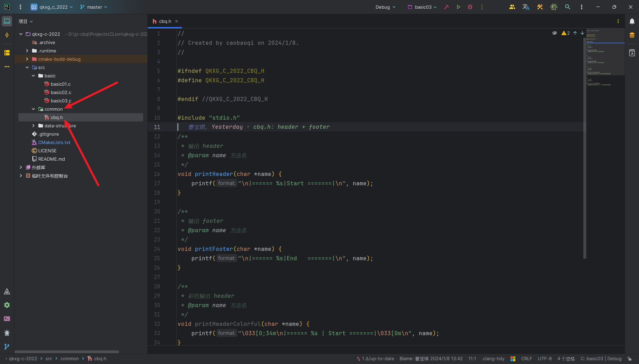Expand the cmake-build-debug folder
Screen dimensions: 639x364
point(27,59)
